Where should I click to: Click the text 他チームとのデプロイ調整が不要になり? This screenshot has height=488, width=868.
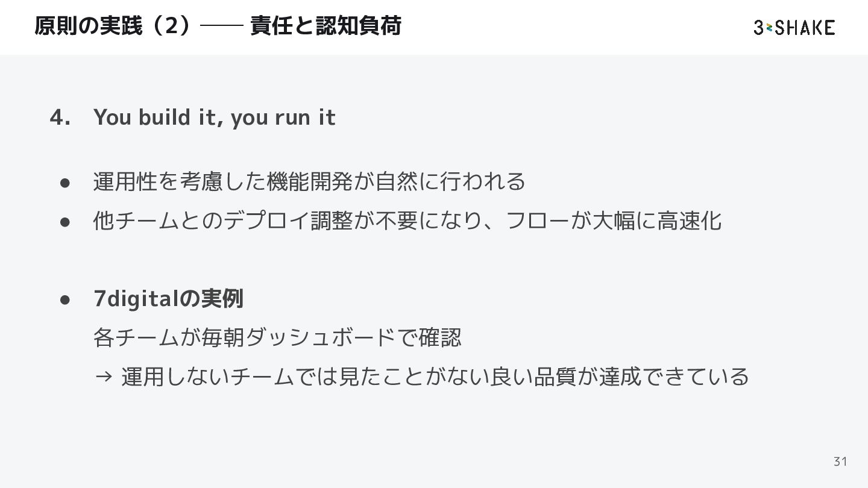pyautogui.click(x=289, y=220)
